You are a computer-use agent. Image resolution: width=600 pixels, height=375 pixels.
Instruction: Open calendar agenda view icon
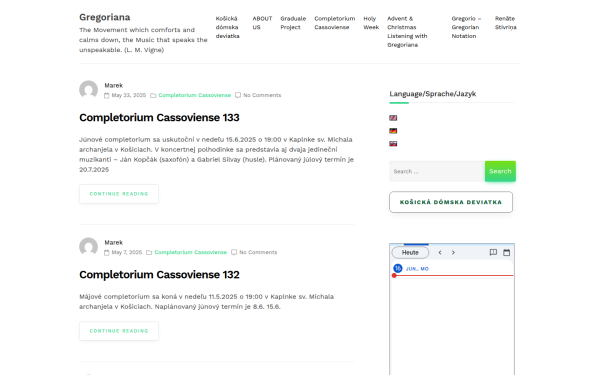click(493, 252)
